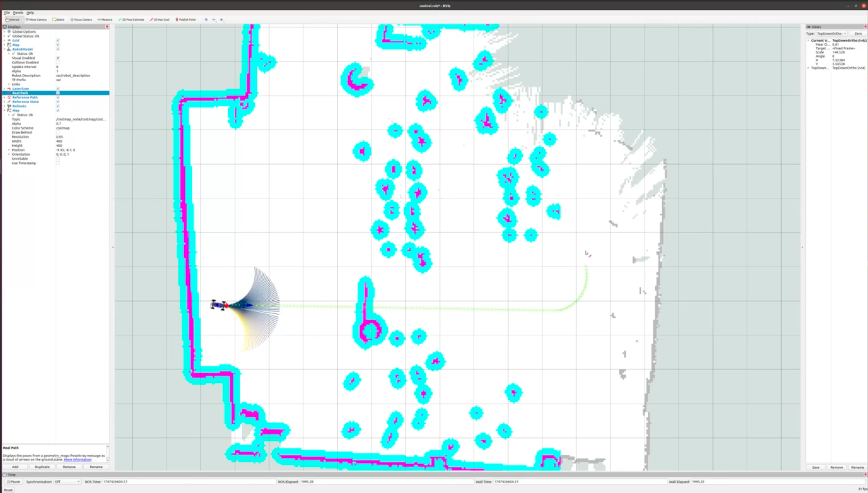Screen dimensions: 868x493
Task: Collapse the RobotModel display properties
Action: [x=5, y=49]
